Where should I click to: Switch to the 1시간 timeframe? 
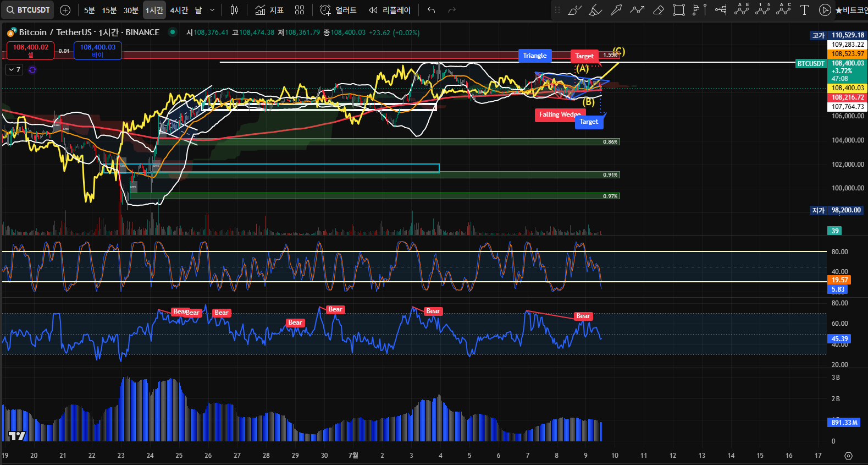coord(154,10)
